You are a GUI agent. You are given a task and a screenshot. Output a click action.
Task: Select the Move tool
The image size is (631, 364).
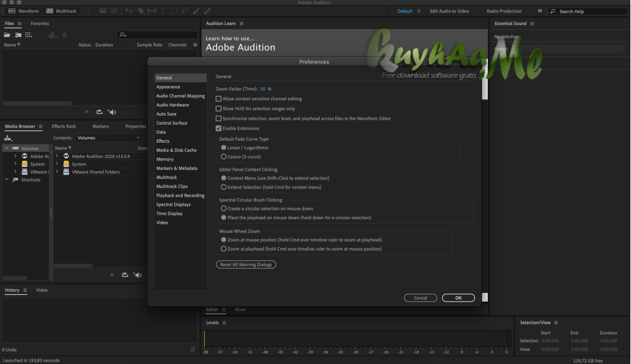(x=129, y=11)
